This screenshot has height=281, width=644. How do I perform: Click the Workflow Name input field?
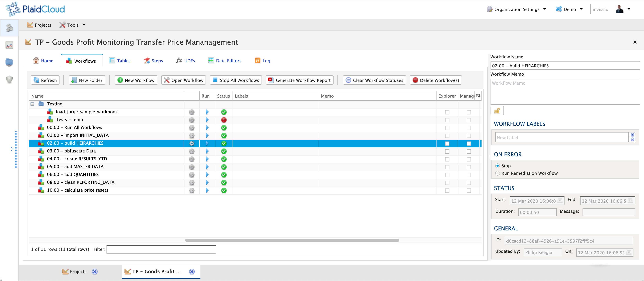(x=565, y=66)
